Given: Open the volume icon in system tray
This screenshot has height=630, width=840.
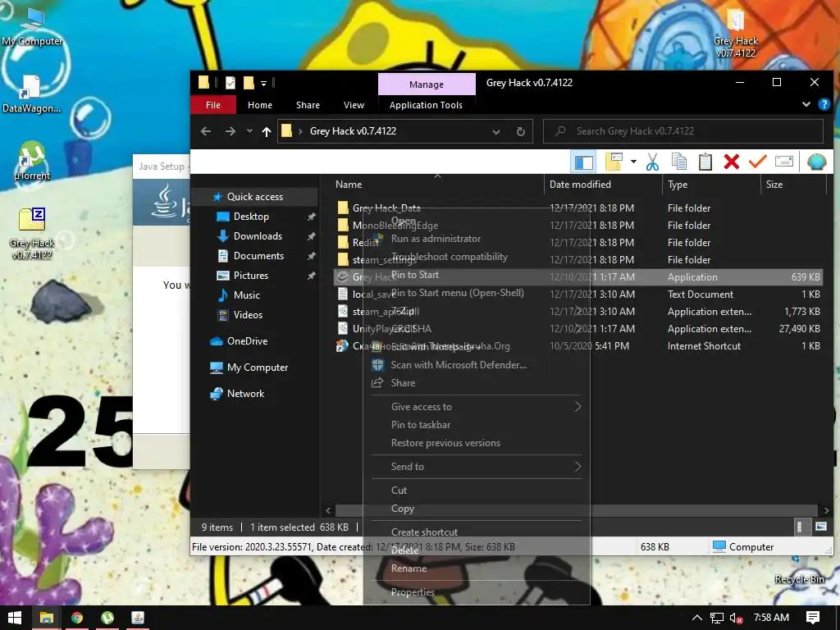Looking at the screenshot, I should coord(736,618).
